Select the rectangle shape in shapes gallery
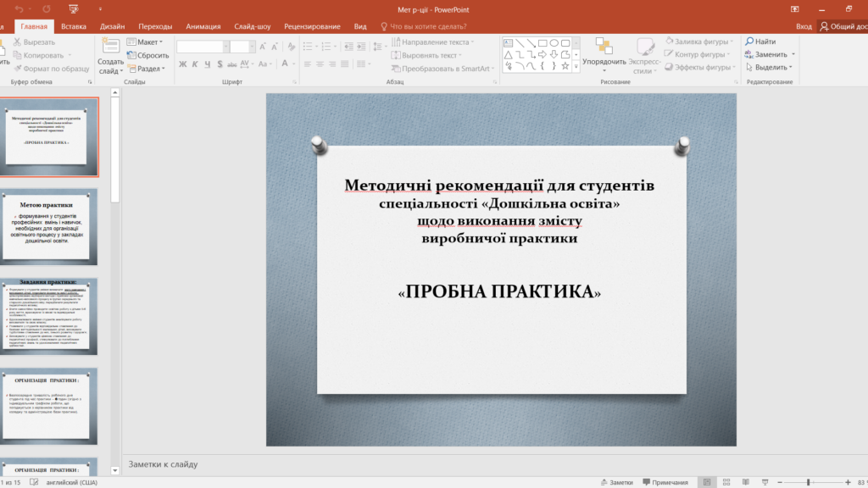The width and height of the screenshot is (868, 488). (x=542, y=42)
